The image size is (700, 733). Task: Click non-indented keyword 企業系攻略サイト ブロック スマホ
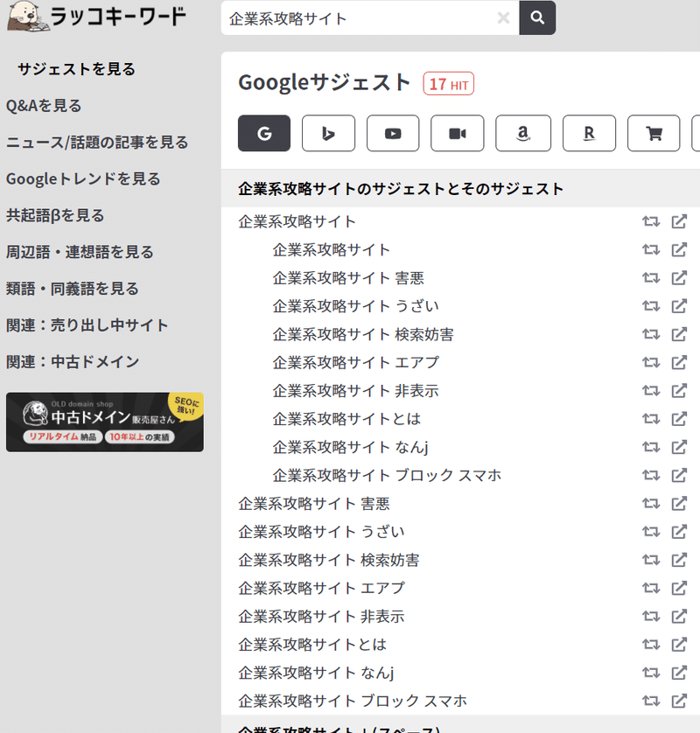[x=353, y=702]
